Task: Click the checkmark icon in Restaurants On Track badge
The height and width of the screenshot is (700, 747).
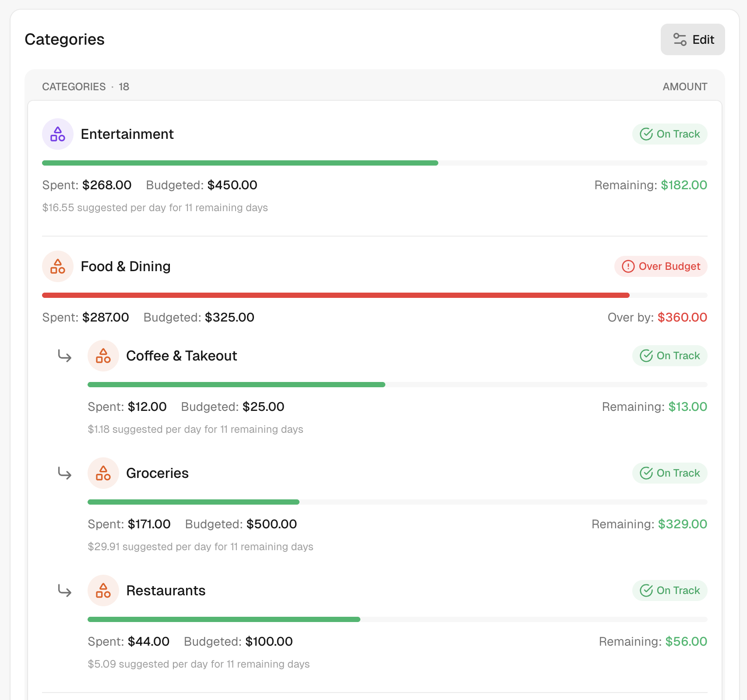Action: (646, 590)
